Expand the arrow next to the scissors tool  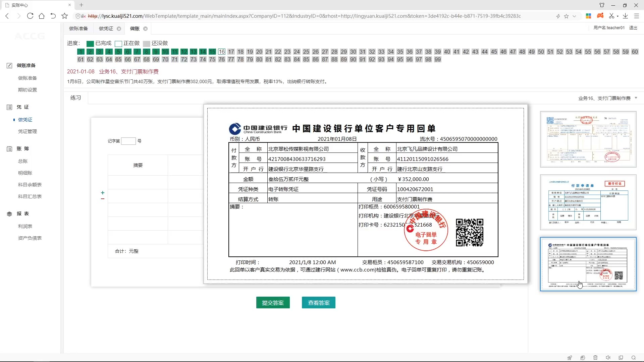pos(618,16)
